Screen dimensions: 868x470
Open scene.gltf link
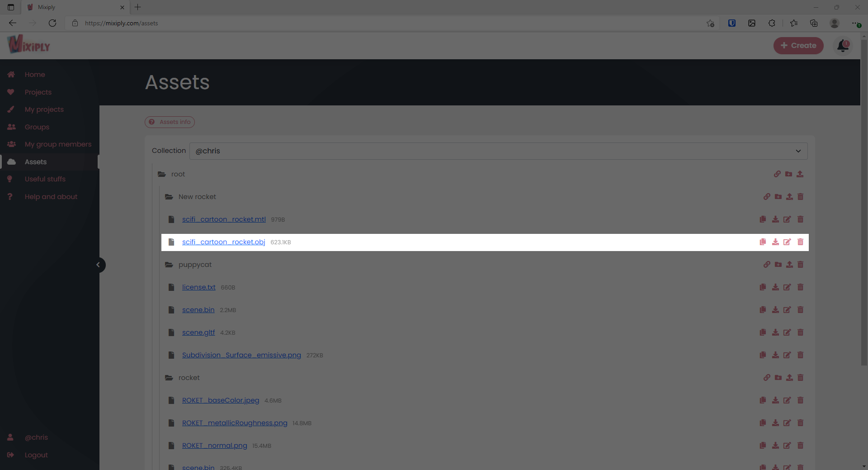198,332
